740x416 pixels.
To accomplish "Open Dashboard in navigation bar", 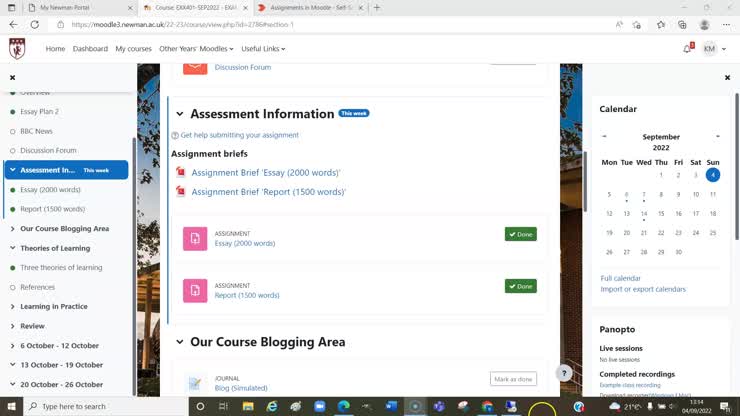I will (x=90, y=49).
